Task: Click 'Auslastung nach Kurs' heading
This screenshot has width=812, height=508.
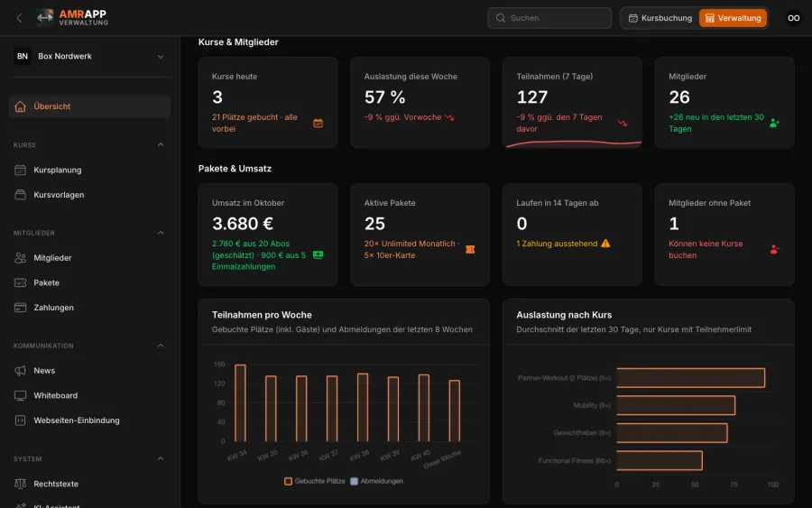Action: pos(564,315)
